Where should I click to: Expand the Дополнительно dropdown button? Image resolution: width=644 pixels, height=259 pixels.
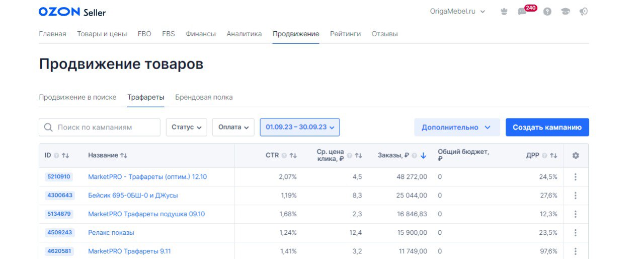click(457, 127)
